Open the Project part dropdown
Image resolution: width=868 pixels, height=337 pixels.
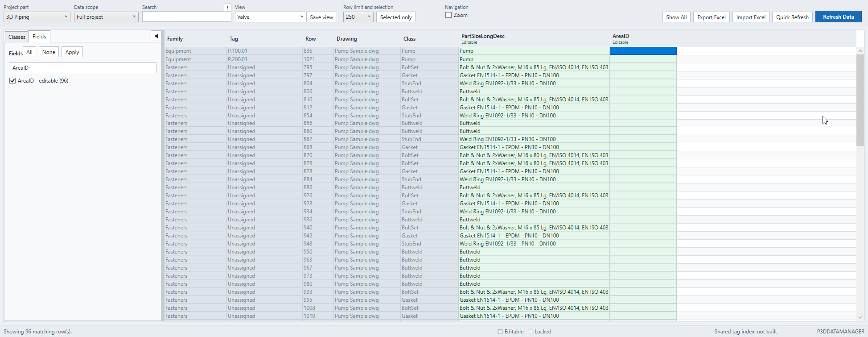pyautogui.click(x=37, y=17)
